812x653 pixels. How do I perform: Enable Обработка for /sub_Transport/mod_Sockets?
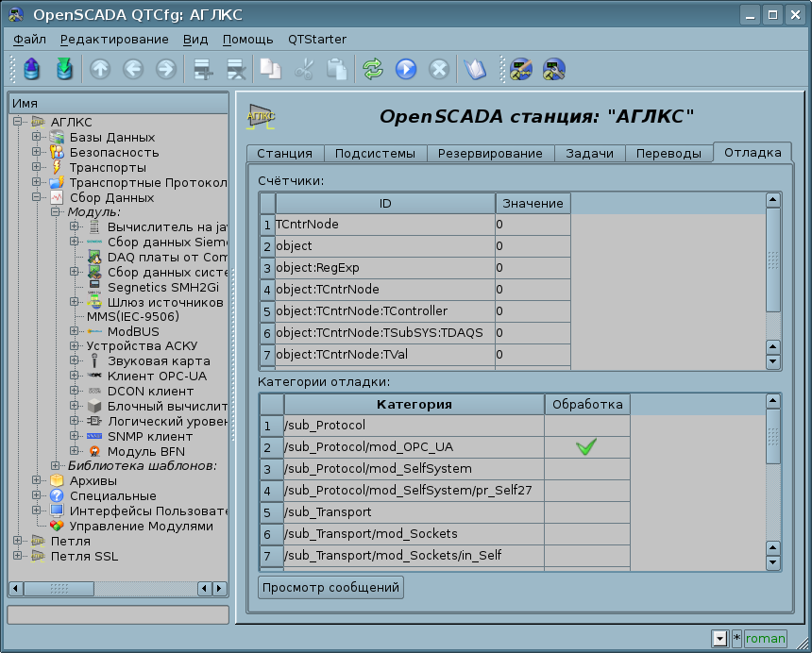(586, 534)
